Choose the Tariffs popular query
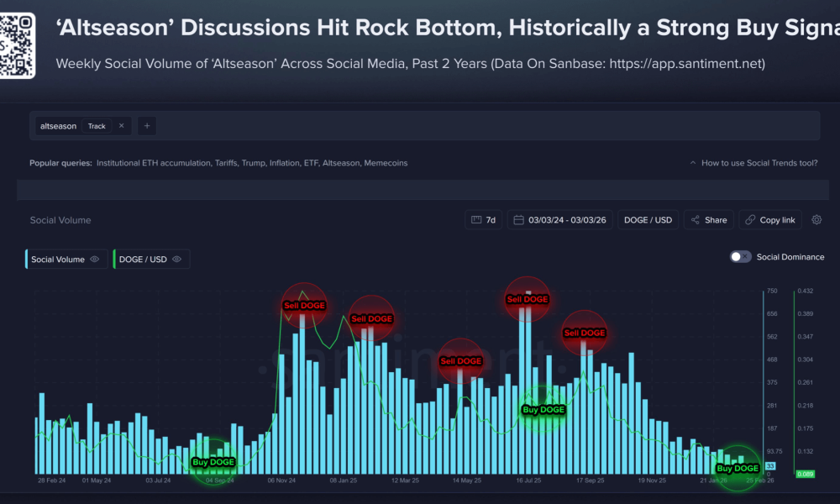840x504 pixels. pos(226,163)
